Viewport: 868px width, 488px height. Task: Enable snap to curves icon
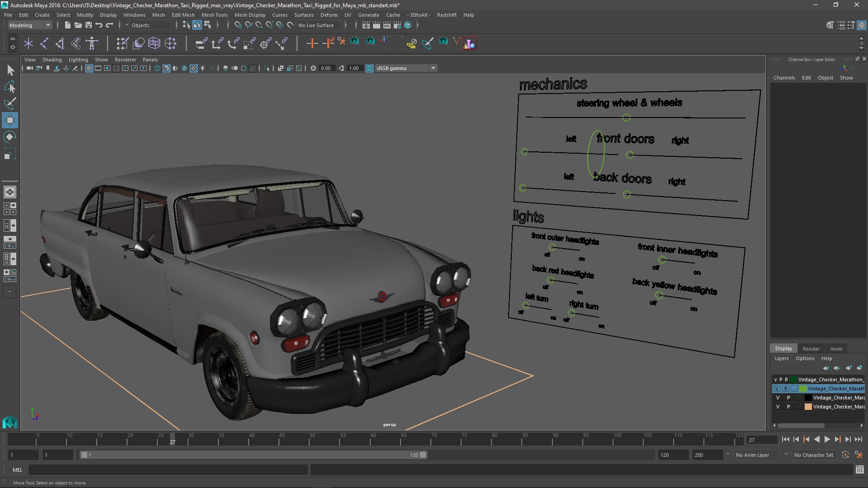(x=249, y=25)
